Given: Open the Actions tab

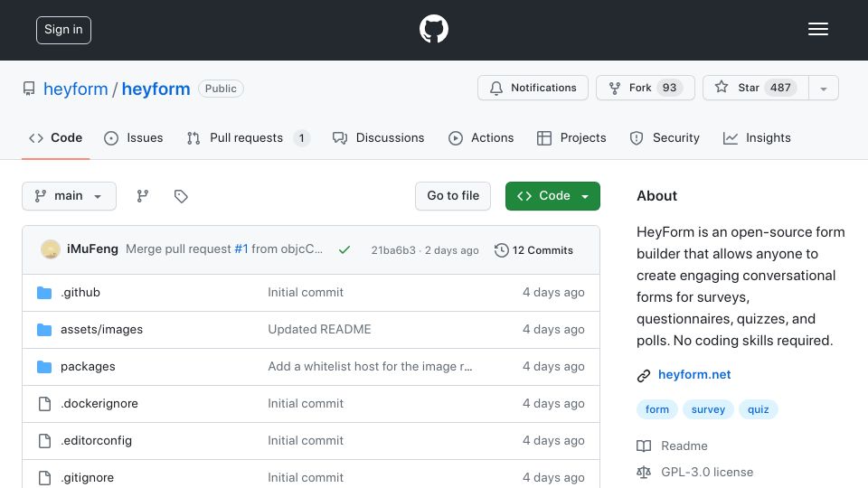Looking at the screenshot, I should [x=481, y=137].
